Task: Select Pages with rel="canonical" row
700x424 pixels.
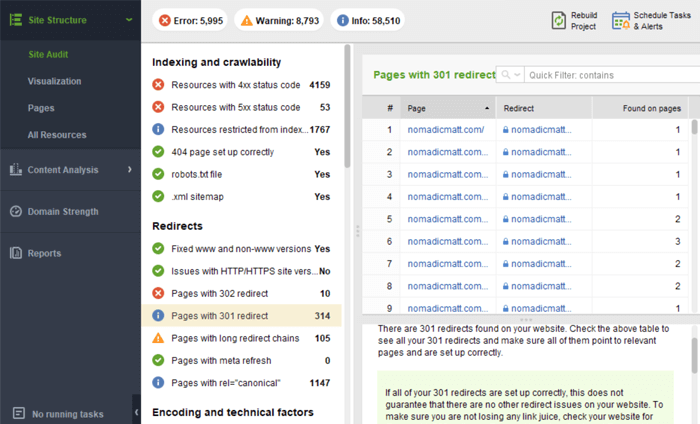Action: click(x=242, y=382)
